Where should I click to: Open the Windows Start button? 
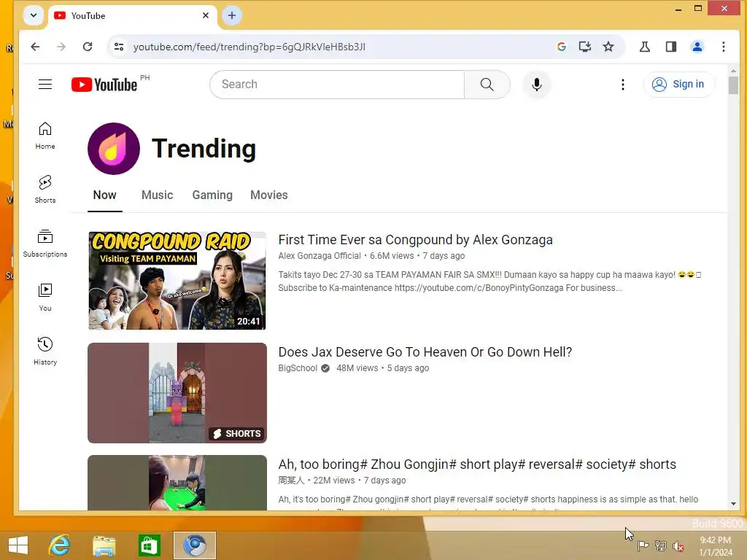pos(18,545)
